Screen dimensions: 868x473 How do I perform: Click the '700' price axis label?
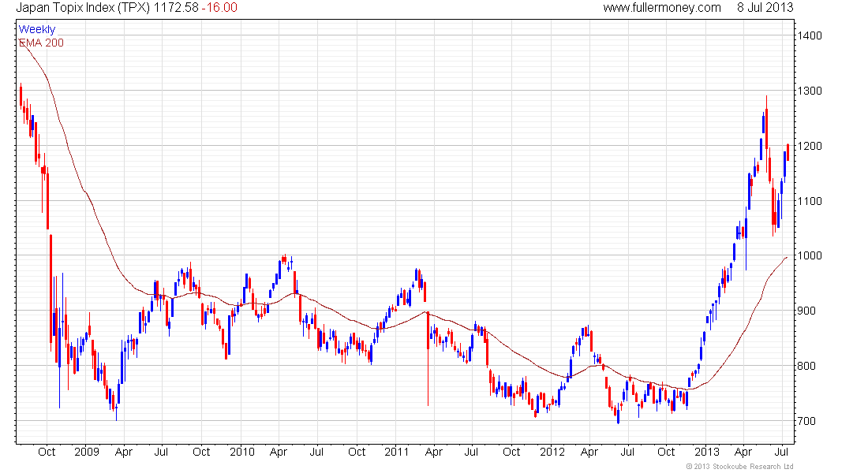click(807, 421)
